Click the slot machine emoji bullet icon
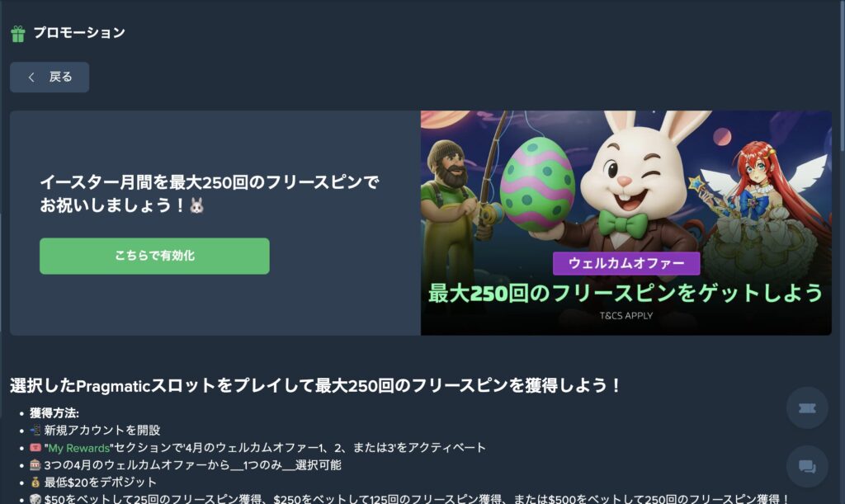Viewport: 845px width, 504px height. pos(35,464)
